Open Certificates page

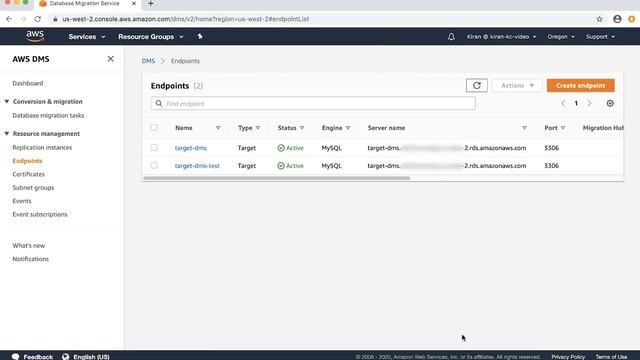click(x=29, y=174)
